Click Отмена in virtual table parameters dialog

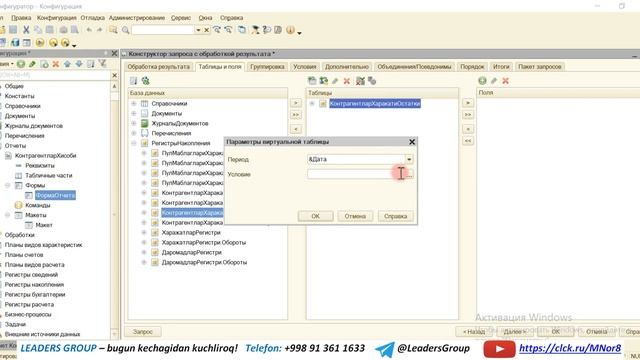tap(355, 216)
